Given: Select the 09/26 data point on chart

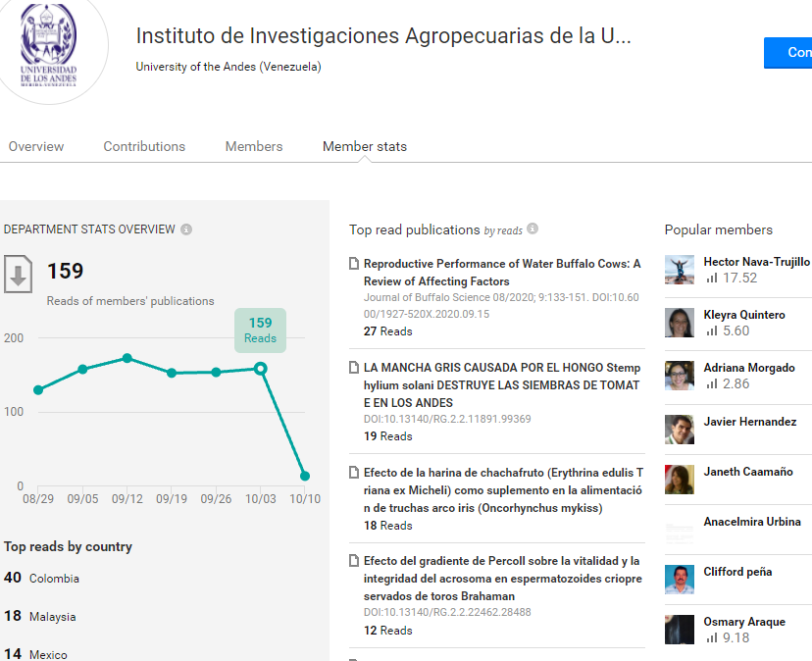Looking at the screenshot, I should pyautogui.click(x=216, y=372).
